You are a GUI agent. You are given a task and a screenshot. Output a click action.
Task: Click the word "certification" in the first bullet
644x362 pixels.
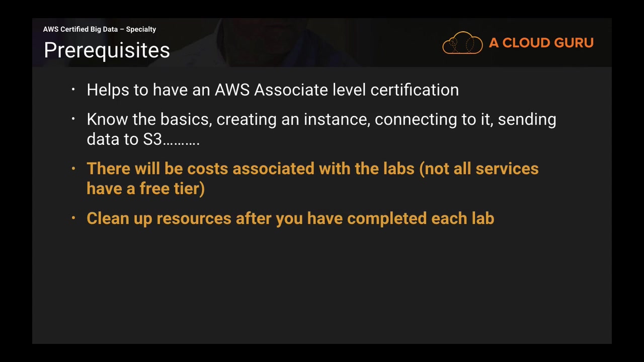415,90
